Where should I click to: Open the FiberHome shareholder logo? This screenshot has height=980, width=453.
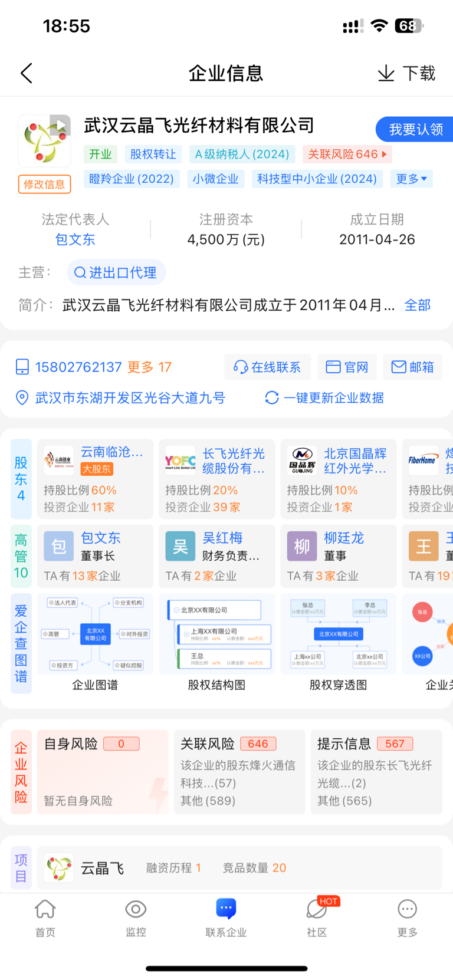[424, 461]
